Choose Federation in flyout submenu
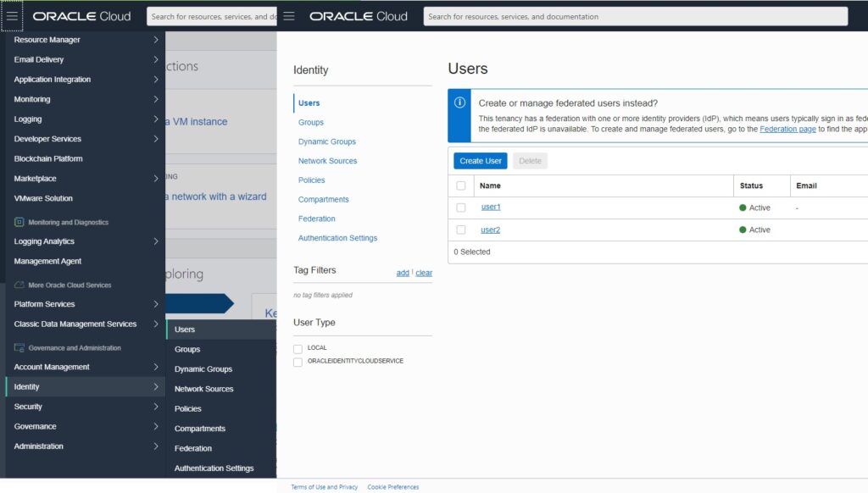This screenshot has width=868, height=493. (193, 448)
